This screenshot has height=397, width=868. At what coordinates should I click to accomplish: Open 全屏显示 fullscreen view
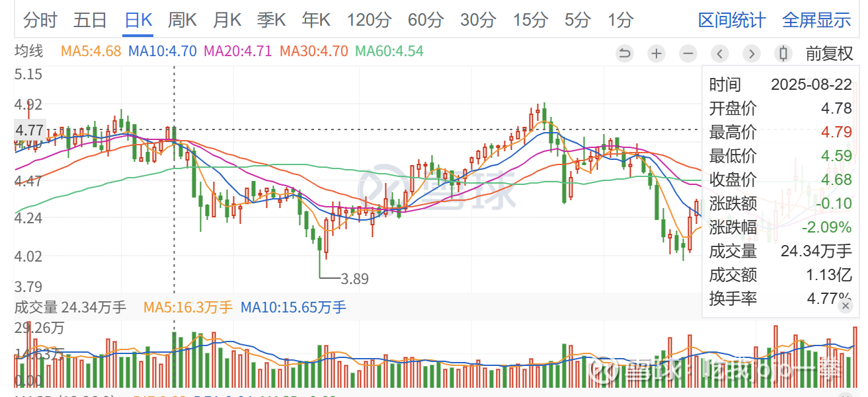816,20
